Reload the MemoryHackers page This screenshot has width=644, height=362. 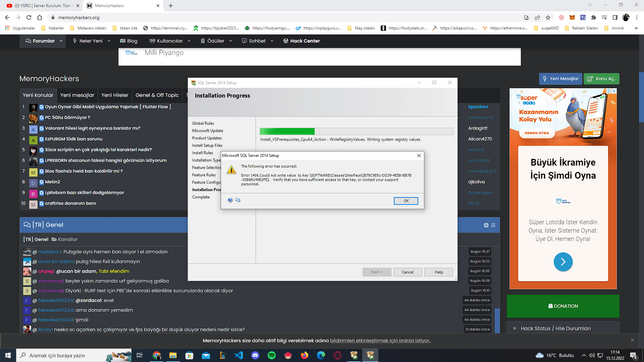pyautogui.click(x=29, y=17)
